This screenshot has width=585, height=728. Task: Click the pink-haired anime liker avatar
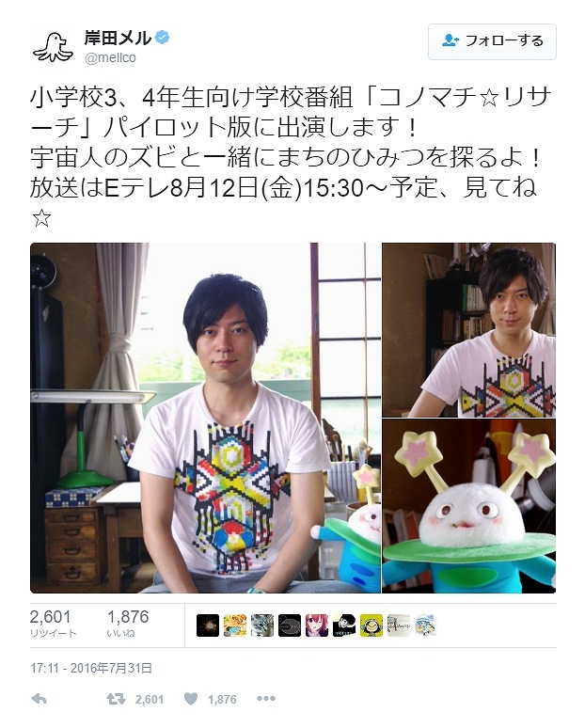[317, 625]
